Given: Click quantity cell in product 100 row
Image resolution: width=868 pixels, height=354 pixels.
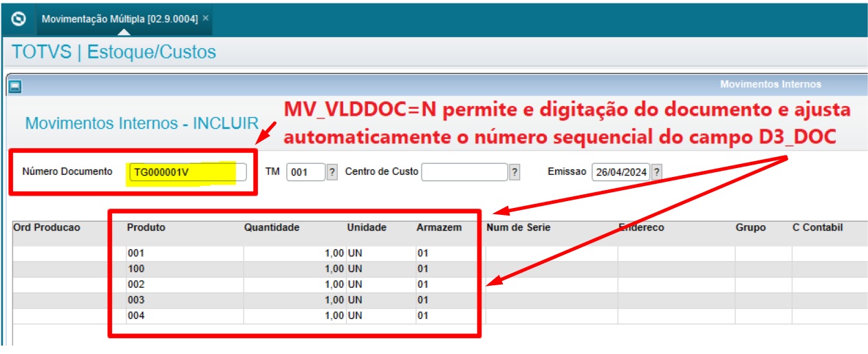Looking at the screenshot, I should coord(294,269).
